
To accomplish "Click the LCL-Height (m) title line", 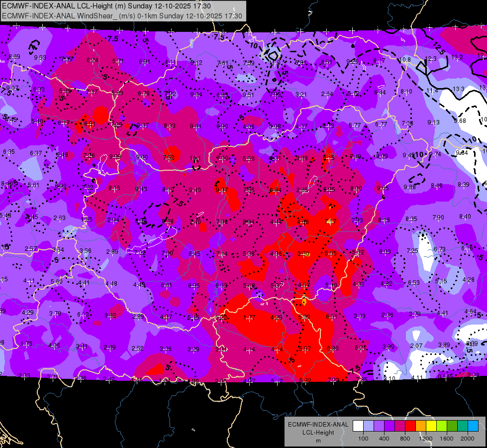I will (106, 6).
